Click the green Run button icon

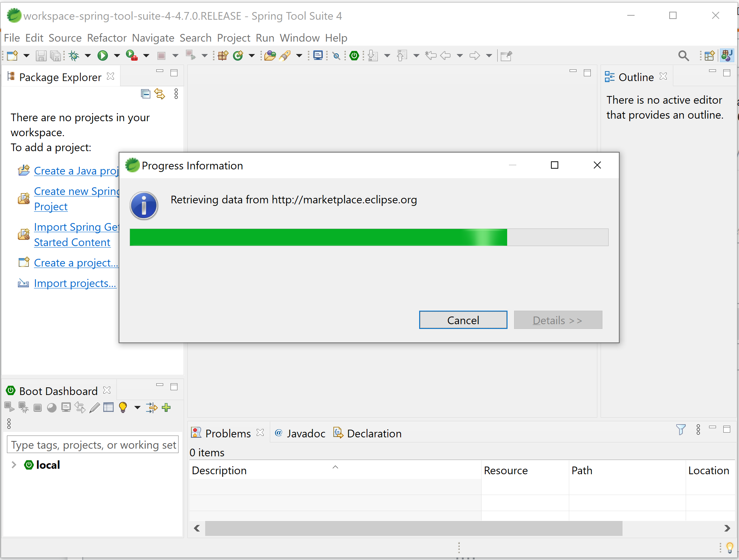tap(103, 55)
